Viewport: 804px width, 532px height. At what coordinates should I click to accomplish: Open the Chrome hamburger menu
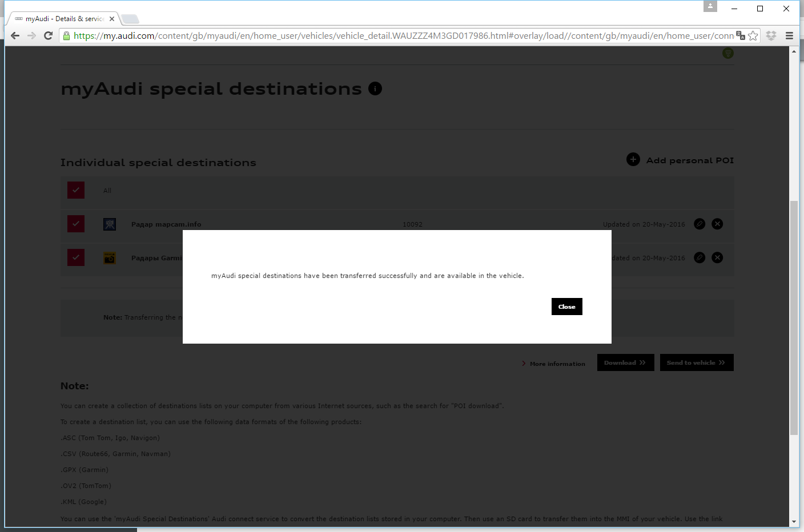point(789,35)
